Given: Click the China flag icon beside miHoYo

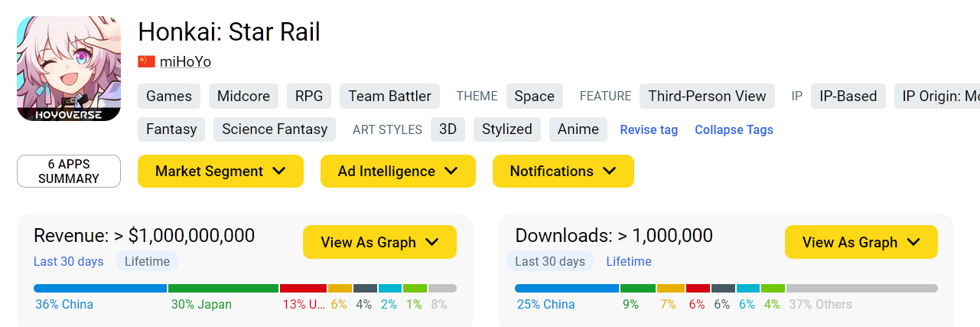Looking at the screenshot, I should [146, 62].
